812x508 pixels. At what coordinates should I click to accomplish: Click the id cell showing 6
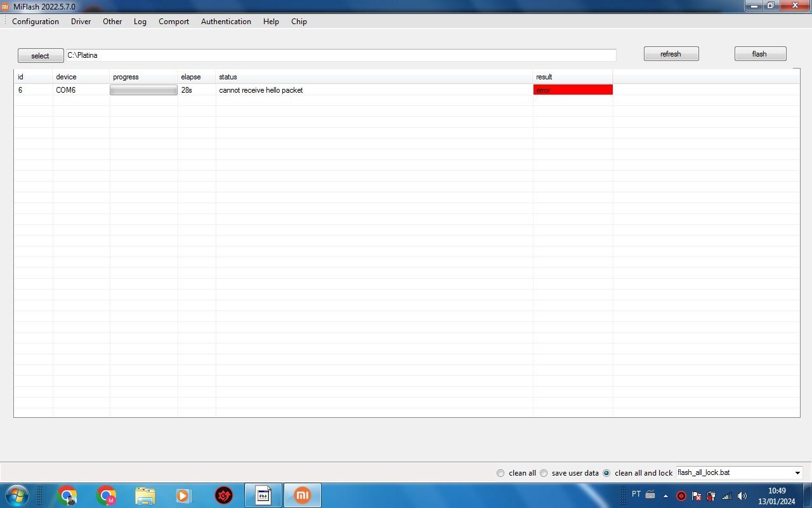point(34,90)
